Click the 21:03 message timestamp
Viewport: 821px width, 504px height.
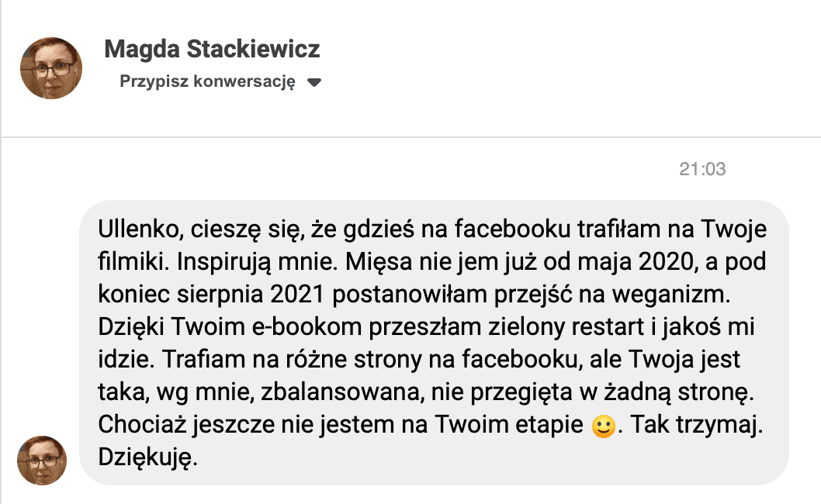(702, 169)
